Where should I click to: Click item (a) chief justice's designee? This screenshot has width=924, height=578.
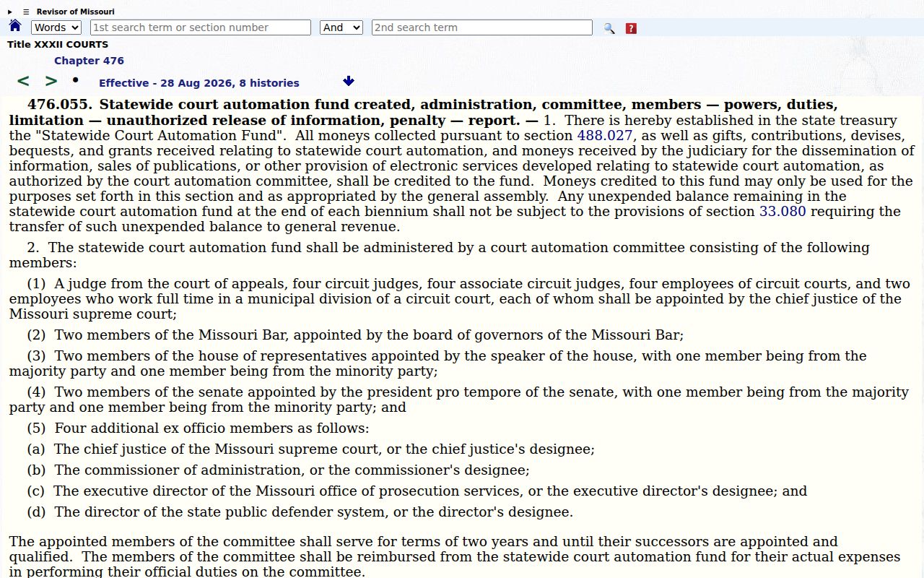310,449
